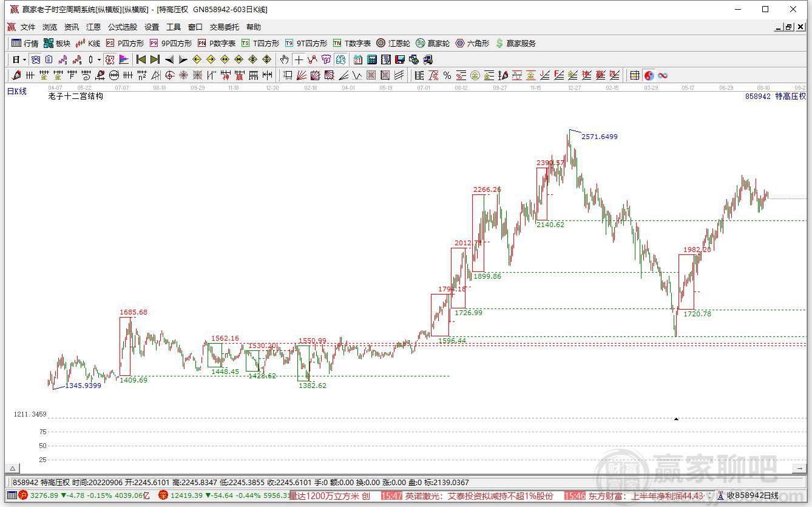Select the red box labeled 1685.68

pyautogui.click(x=125, y=346)
